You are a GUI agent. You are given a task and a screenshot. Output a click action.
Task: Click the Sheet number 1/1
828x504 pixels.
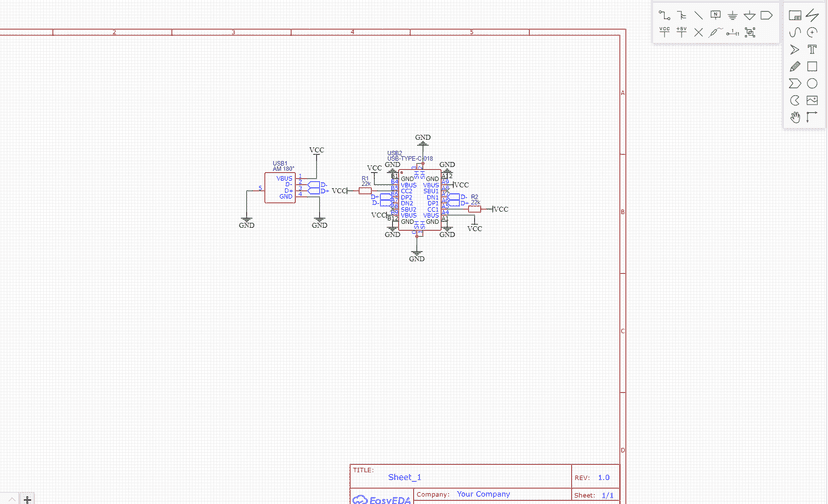pos(607,496)
